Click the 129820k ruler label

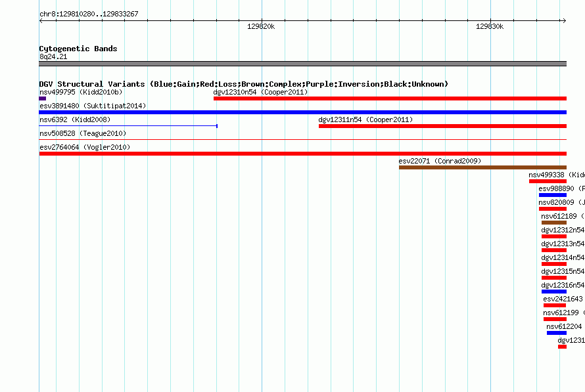tap(261, 26)
